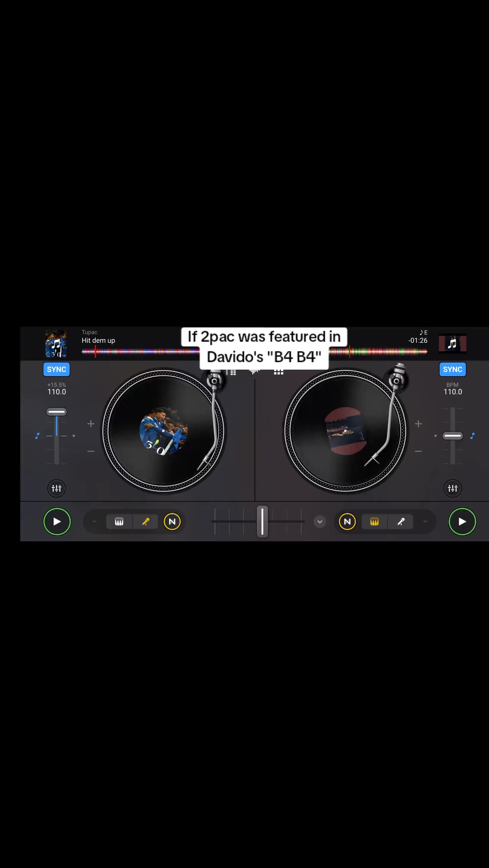Toggle the right deck Neural Mix N button
489x868 pixels.
347,522
